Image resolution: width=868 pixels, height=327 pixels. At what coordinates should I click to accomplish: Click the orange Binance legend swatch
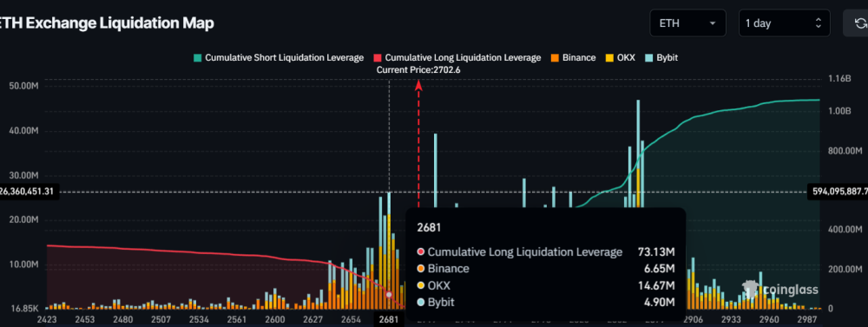tap(556, 57)
